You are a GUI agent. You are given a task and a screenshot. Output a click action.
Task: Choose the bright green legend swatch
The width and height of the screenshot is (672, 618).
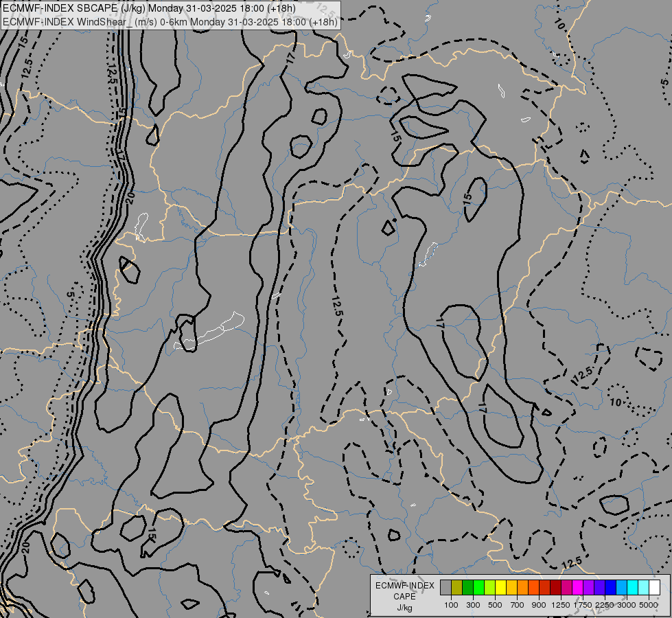tap(478, 587)
